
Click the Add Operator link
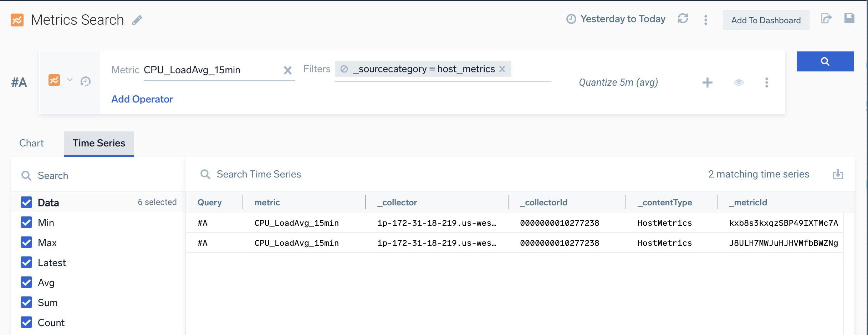[142, 99]
